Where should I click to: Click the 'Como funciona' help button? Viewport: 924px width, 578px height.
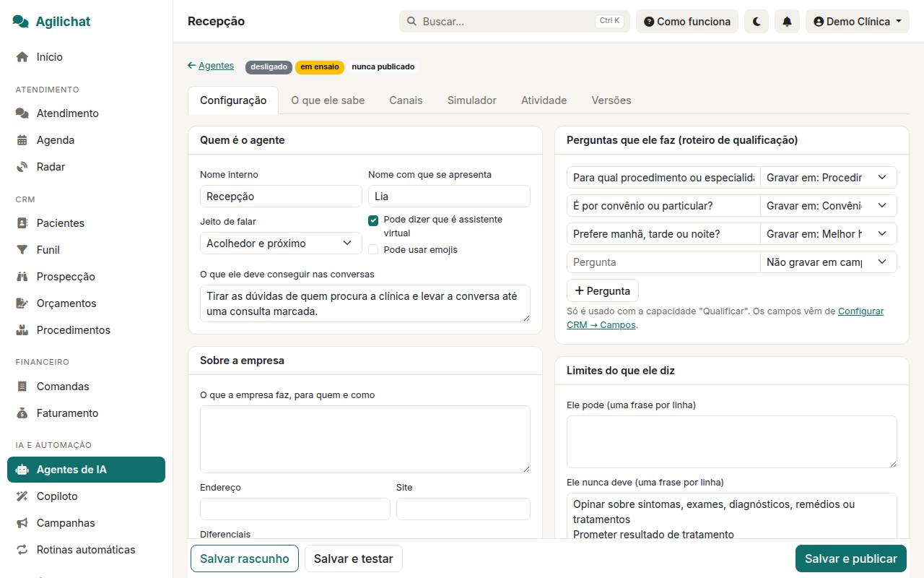(687, 22)
